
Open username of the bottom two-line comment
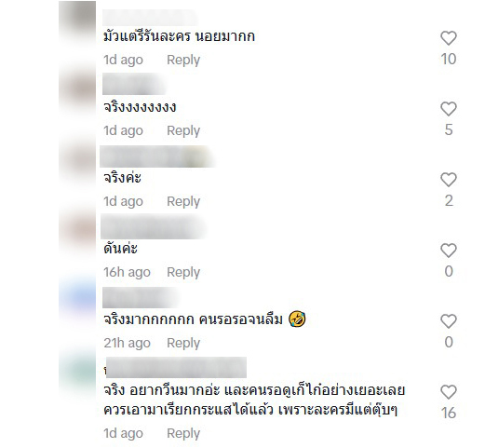[176, 368]
